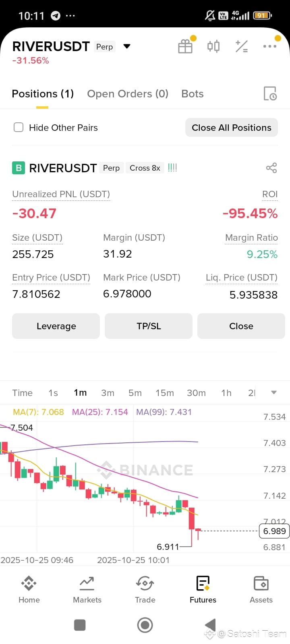This screenshot has height=644, width=290.
Task: Tap the 6.989 current price marker
Action: point(274,531)
